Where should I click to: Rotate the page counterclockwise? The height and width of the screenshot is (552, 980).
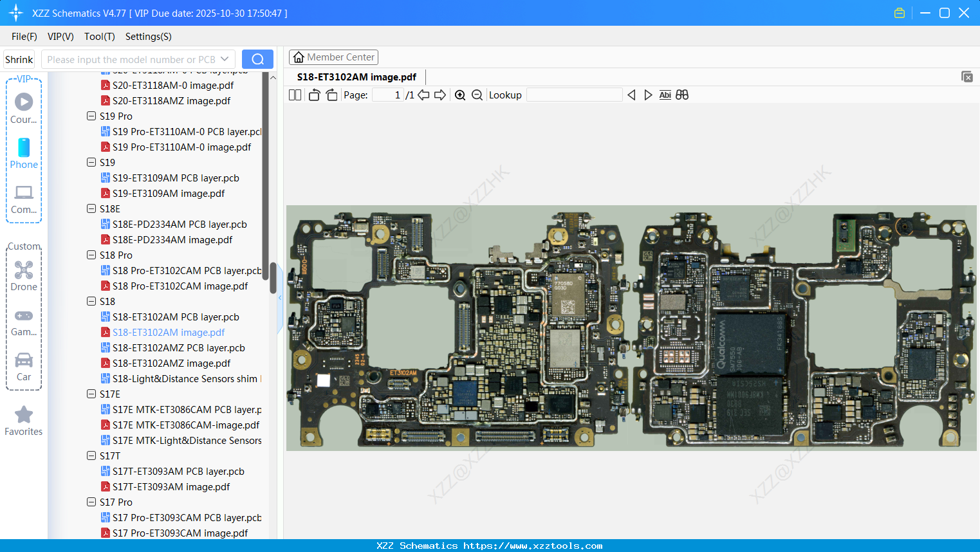point(313,95)
